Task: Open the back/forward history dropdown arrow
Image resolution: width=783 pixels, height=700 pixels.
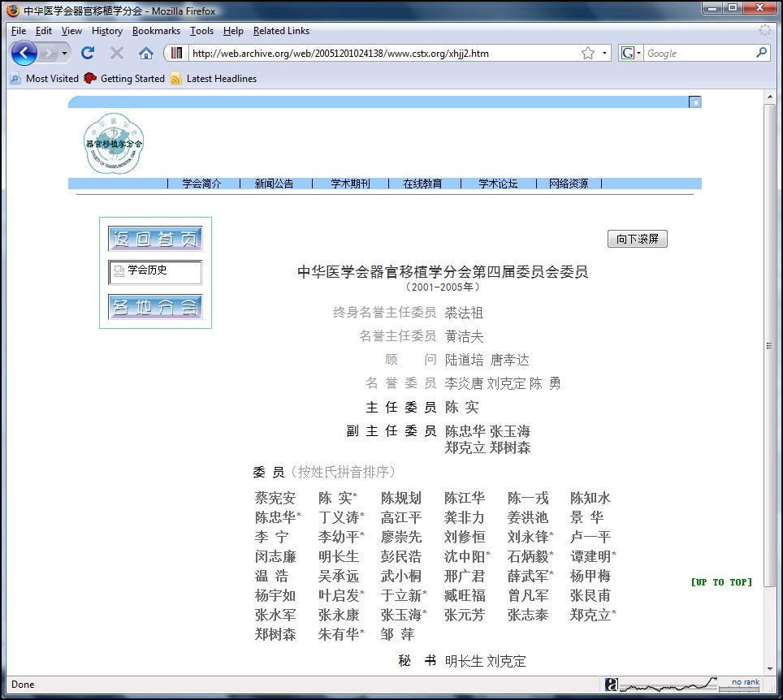Action: coord(64,54)
